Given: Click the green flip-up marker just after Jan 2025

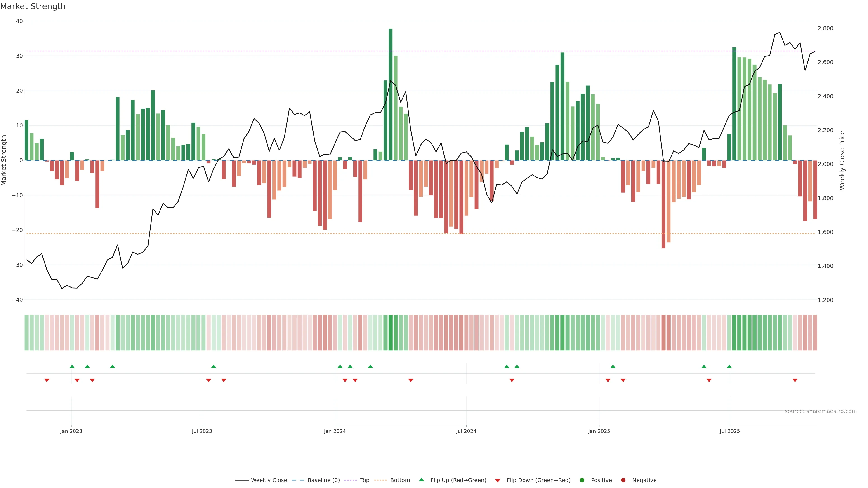Looking at the screenshot, I should pyautogui.click(x=613, y=366).
